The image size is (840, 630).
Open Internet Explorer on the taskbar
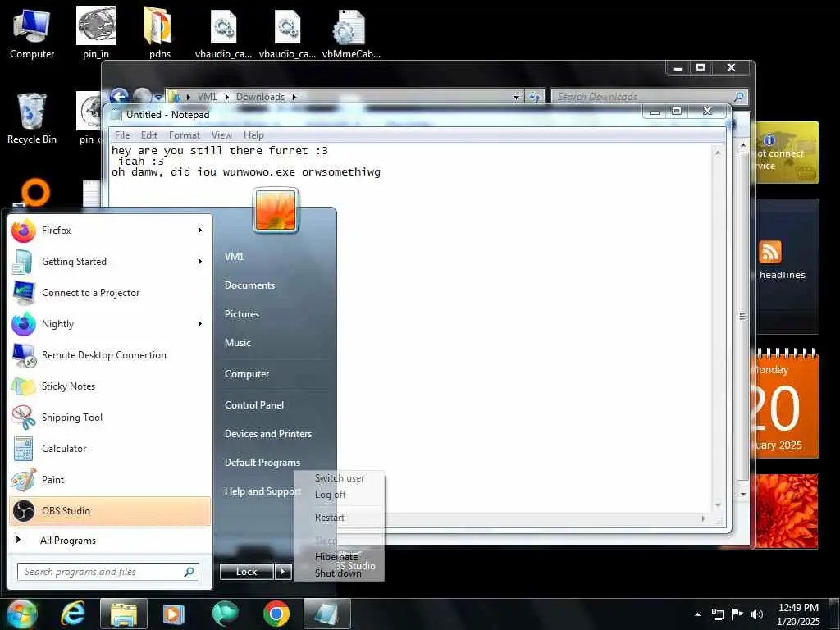(73, 614)
